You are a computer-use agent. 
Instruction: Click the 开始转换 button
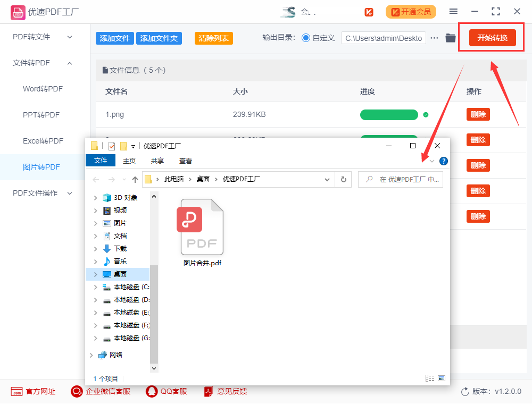pyautogui.click(x=492, y=38)
